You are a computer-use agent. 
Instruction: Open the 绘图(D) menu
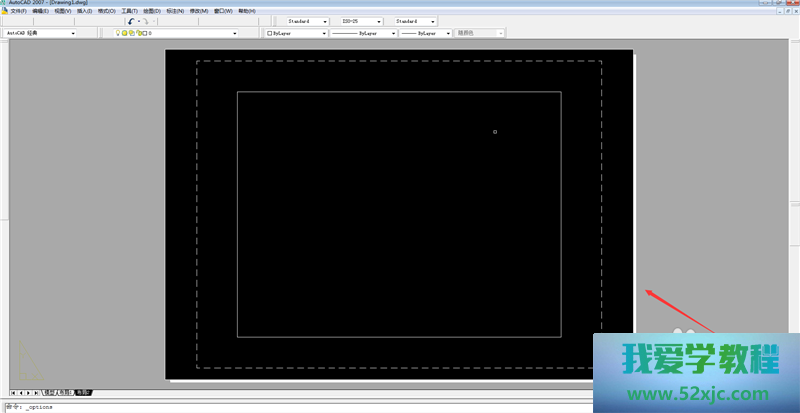click(x=152, y=11)
